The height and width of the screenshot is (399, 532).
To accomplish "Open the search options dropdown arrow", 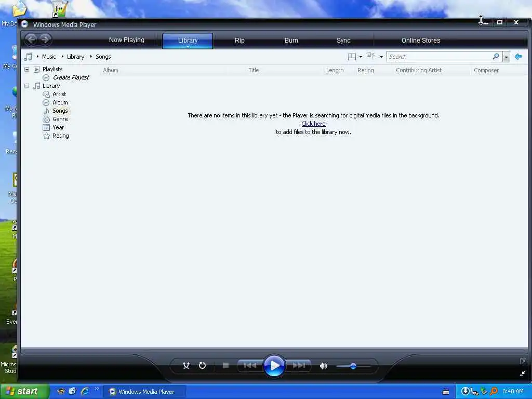I will click(506, 57).
